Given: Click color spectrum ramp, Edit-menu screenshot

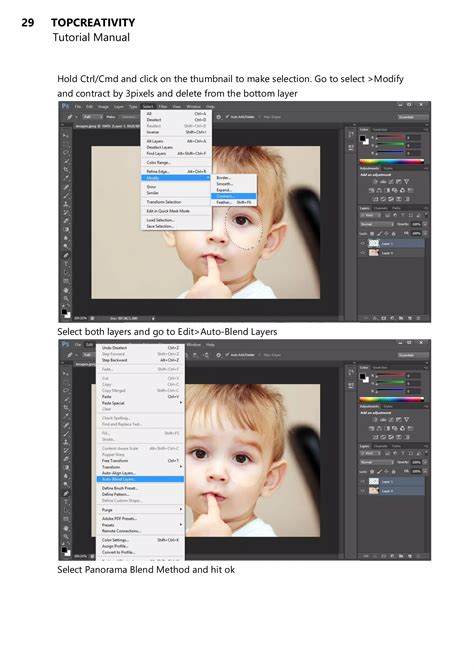Looking at the screenshot, I should 392,400.
